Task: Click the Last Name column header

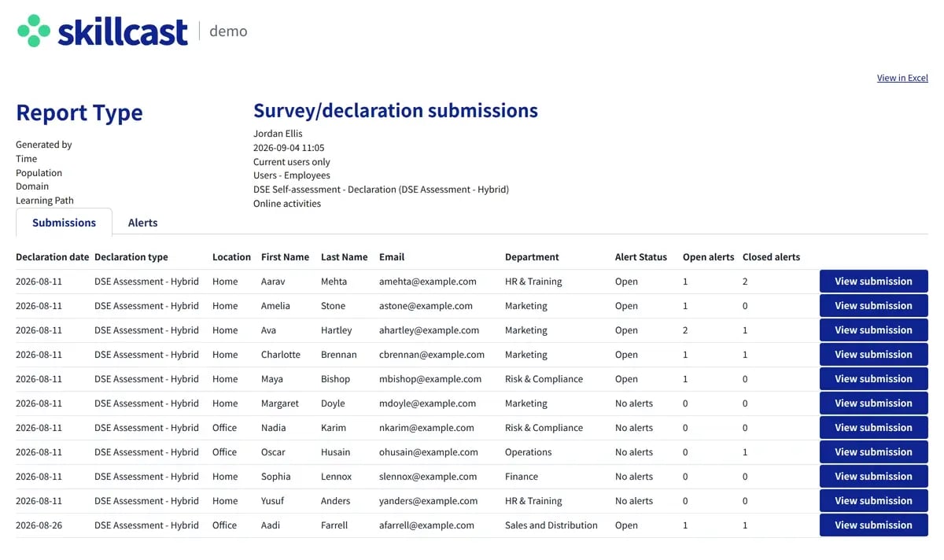Action: click(345, 257)
